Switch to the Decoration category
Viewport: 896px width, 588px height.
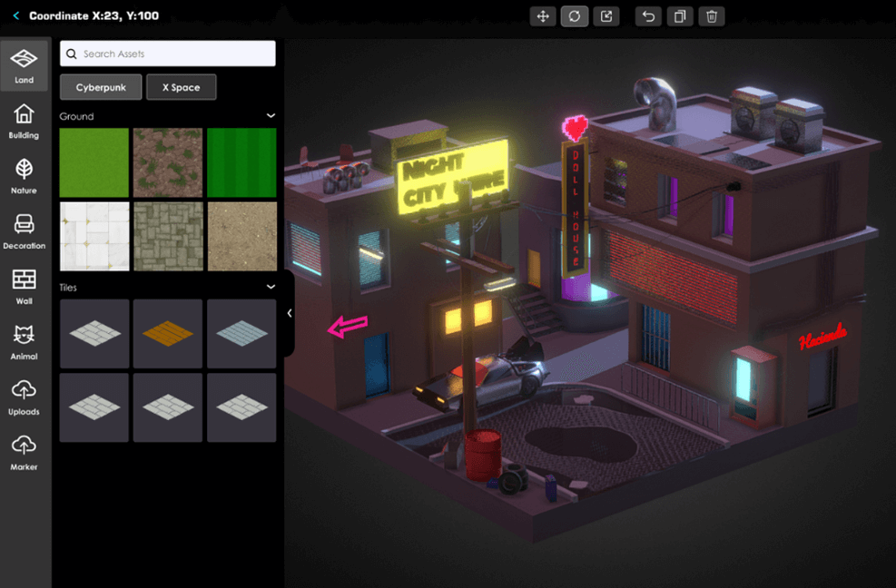(25, 231)
